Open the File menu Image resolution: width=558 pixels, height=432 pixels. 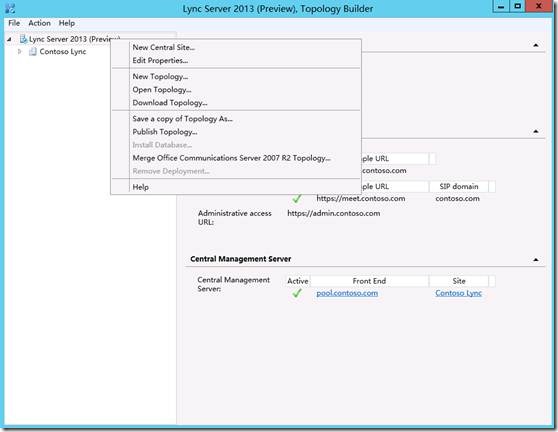click(x=14, y=23)
